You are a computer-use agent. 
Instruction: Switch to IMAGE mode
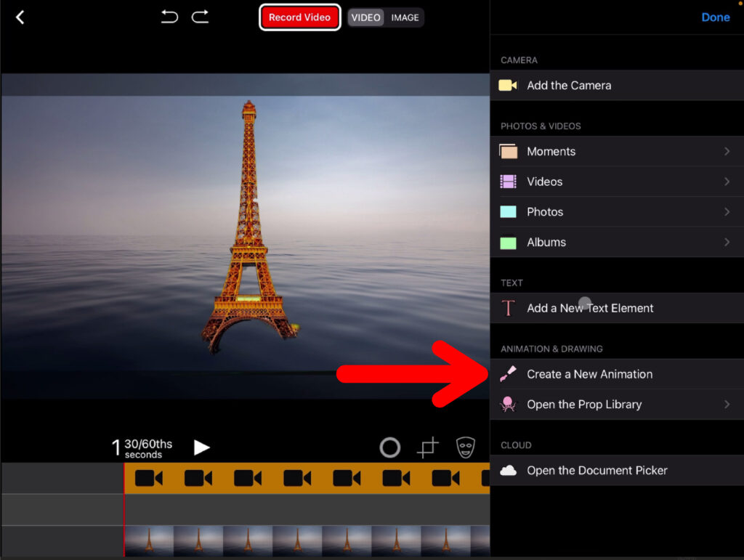(405, 17)
